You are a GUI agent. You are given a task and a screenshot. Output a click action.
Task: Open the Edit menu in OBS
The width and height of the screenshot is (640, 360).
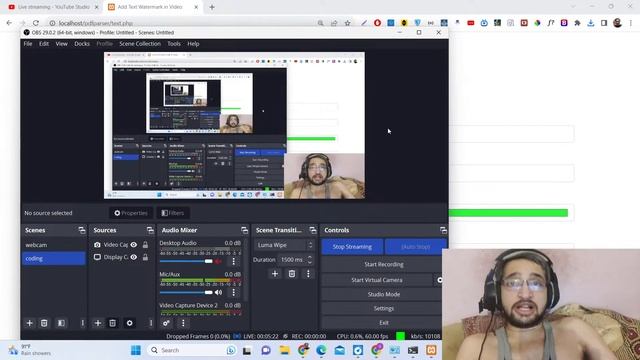point(44,44)
